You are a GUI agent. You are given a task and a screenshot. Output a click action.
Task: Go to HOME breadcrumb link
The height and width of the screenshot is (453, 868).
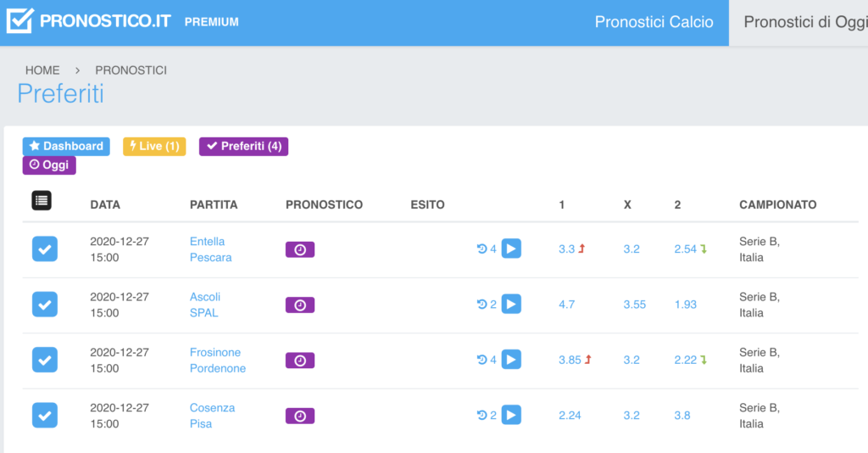(42, 70)
